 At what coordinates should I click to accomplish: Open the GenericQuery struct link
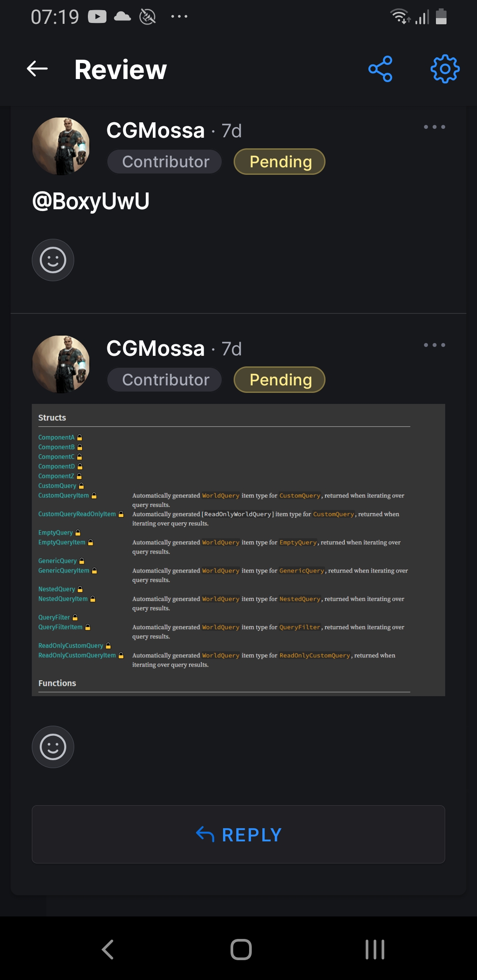pyautogui.click(x=58, y=561)
